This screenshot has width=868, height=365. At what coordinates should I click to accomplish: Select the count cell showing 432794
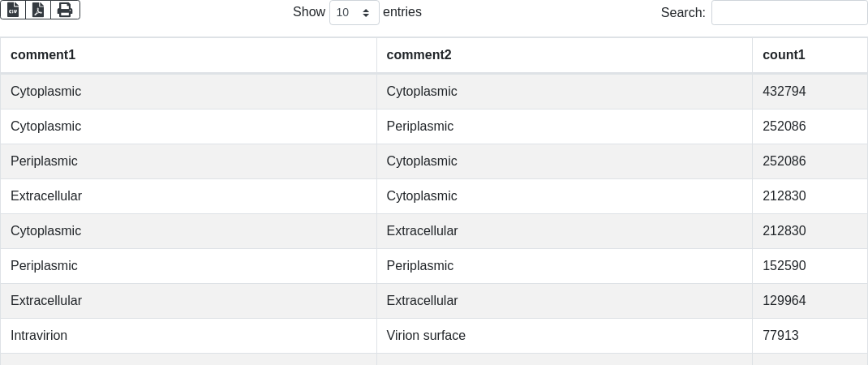click(784, 92)
